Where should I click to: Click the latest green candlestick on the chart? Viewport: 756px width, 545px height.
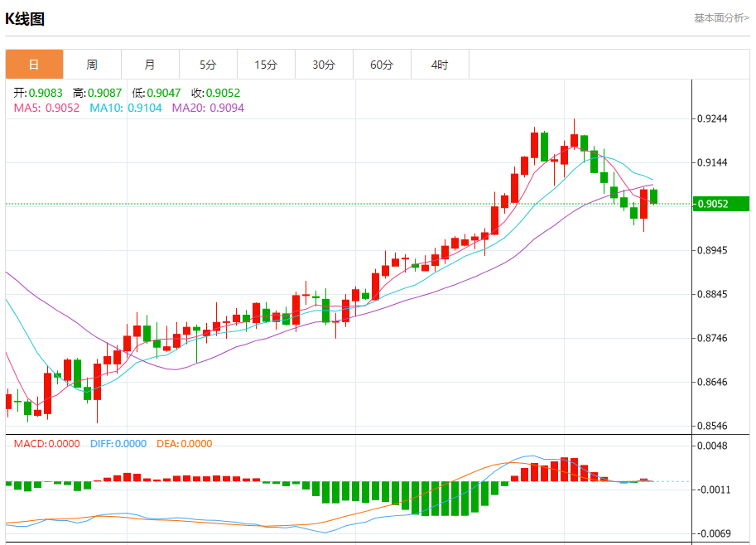tap(654, 196)
